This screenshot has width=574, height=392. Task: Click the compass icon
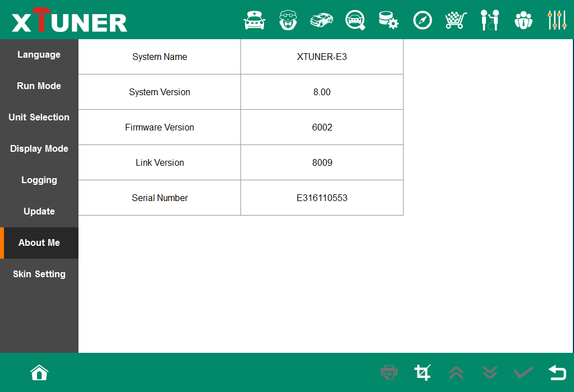[x=423, y=20]
